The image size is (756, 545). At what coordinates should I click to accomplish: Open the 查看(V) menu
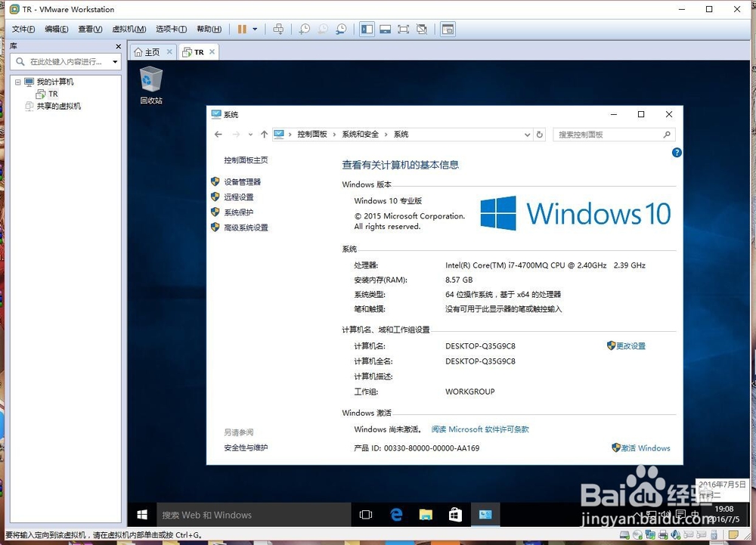pyautogui.click(x=90, y=29)
